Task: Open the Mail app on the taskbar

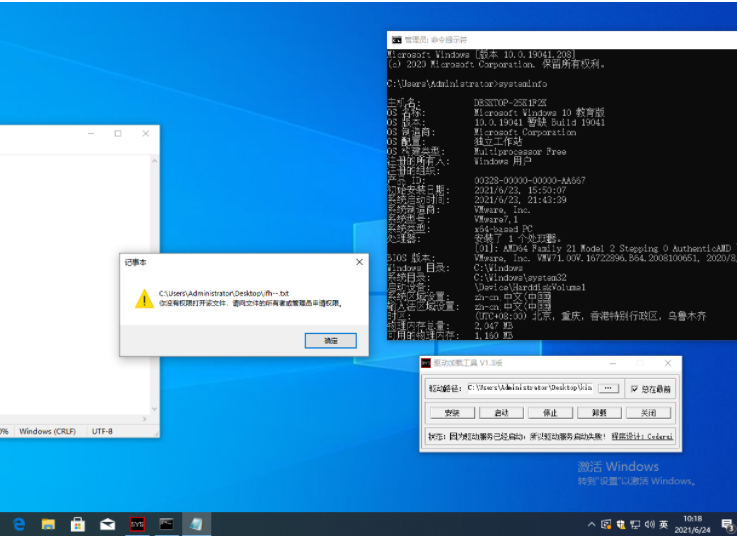Action: [x=107, y=524]
